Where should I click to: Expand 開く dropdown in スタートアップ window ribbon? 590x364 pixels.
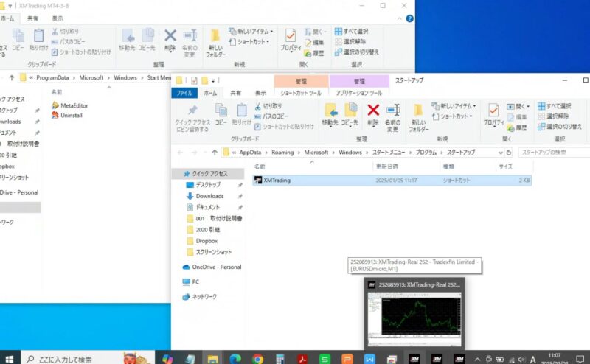pyautogui.click(x=518, y=106)
